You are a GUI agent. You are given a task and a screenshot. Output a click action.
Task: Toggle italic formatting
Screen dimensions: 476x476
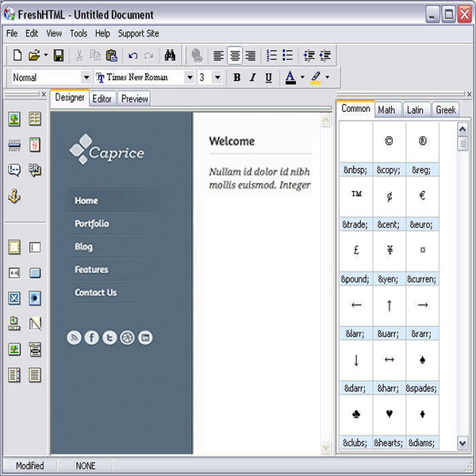[x=252, y=78]
